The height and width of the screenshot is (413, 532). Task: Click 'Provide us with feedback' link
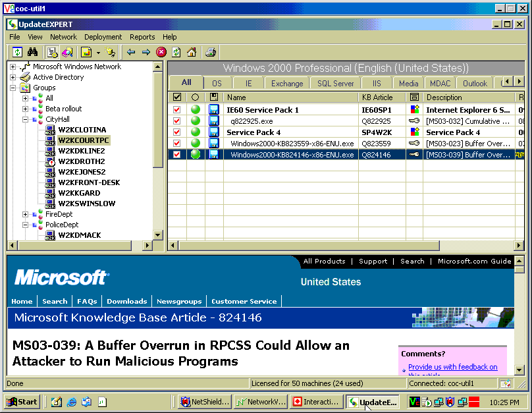coord(452,367)
